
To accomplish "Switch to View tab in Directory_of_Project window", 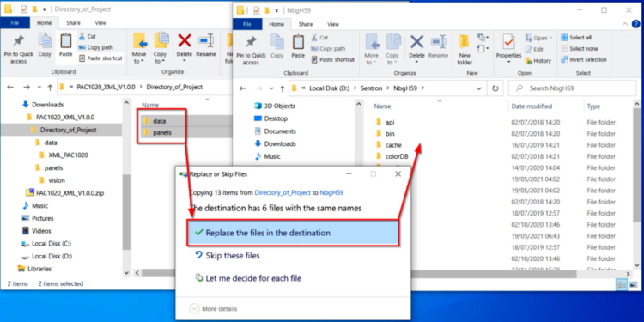I will [100, 23].
